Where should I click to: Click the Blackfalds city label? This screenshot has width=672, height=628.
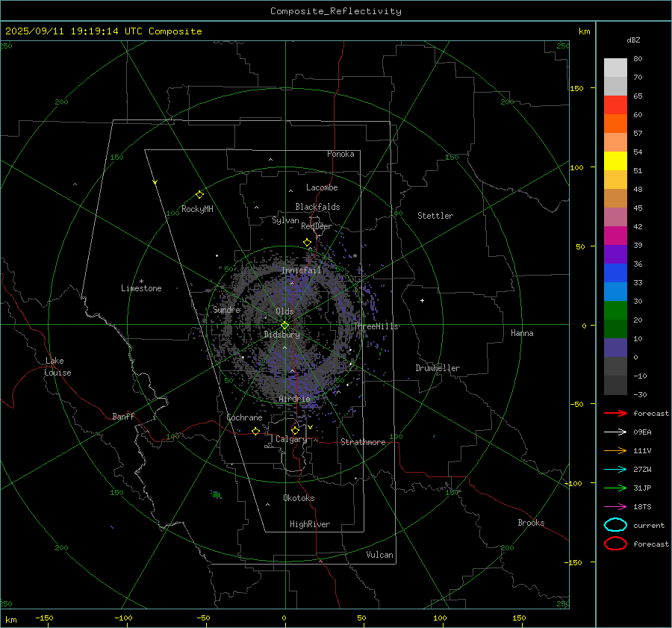[x=317, y=207]
